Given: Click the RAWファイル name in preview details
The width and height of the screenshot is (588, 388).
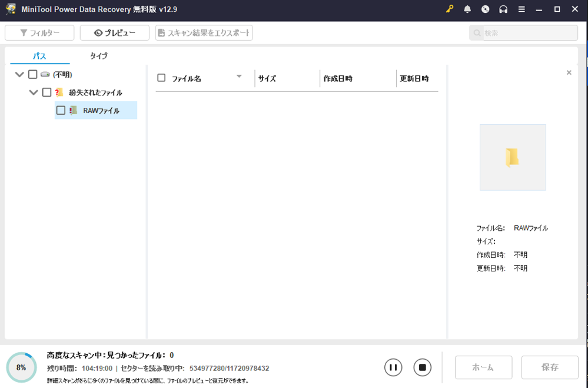Looking at the screenshot, I should (531, 228).
